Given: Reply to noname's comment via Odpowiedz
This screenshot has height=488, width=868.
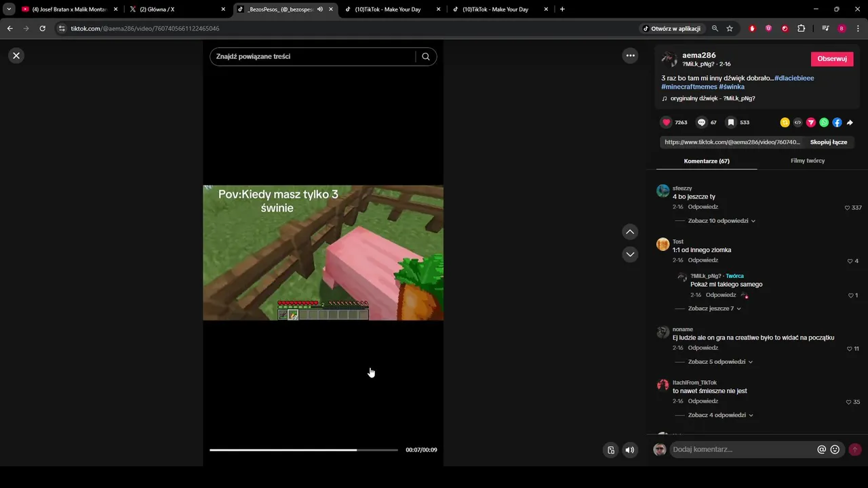Looking at the screenshot, I should point(703,348).
